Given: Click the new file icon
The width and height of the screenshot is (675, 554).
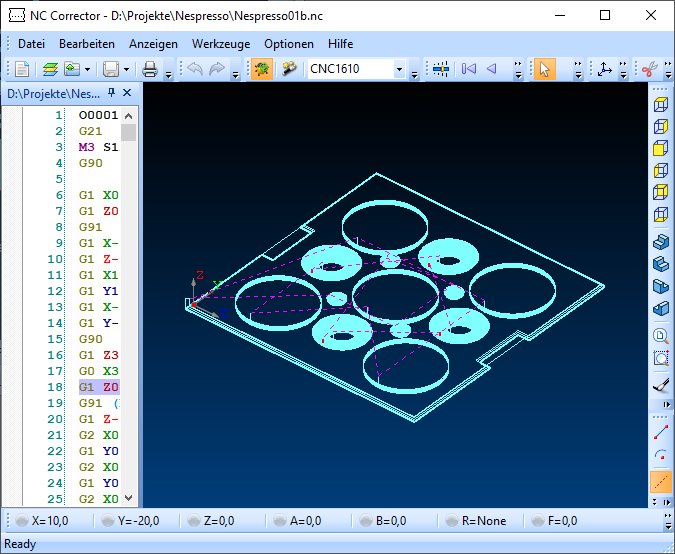Looking at the screenshot, I should (22, 69).
